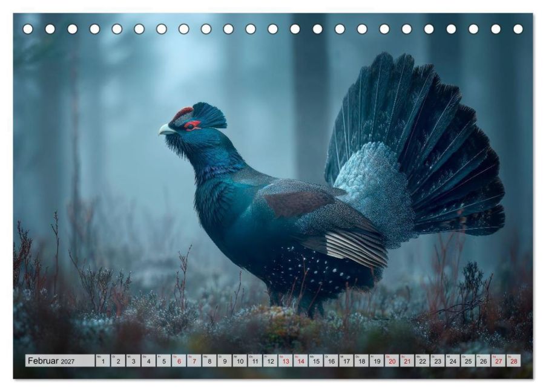The image size is (546, 392).
Task: Select day 19 in the calendar strip
Action: tap(377, 361)
